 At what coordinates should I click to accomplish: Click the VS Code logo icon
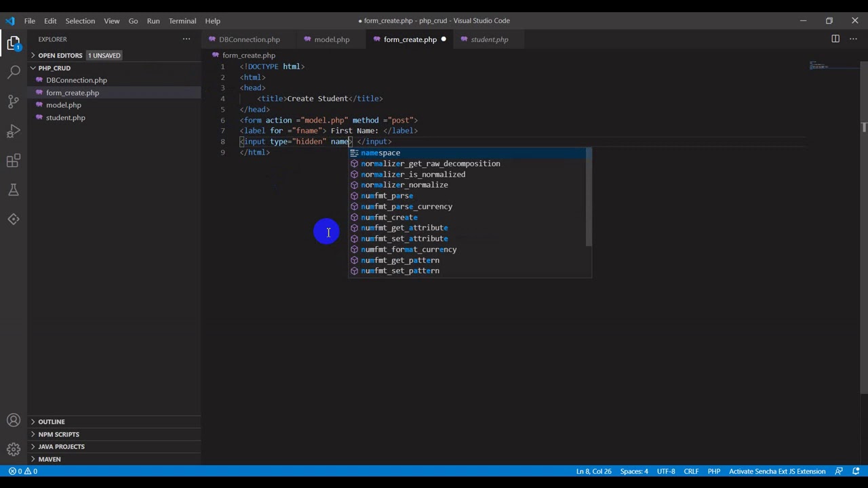point(10,20)
